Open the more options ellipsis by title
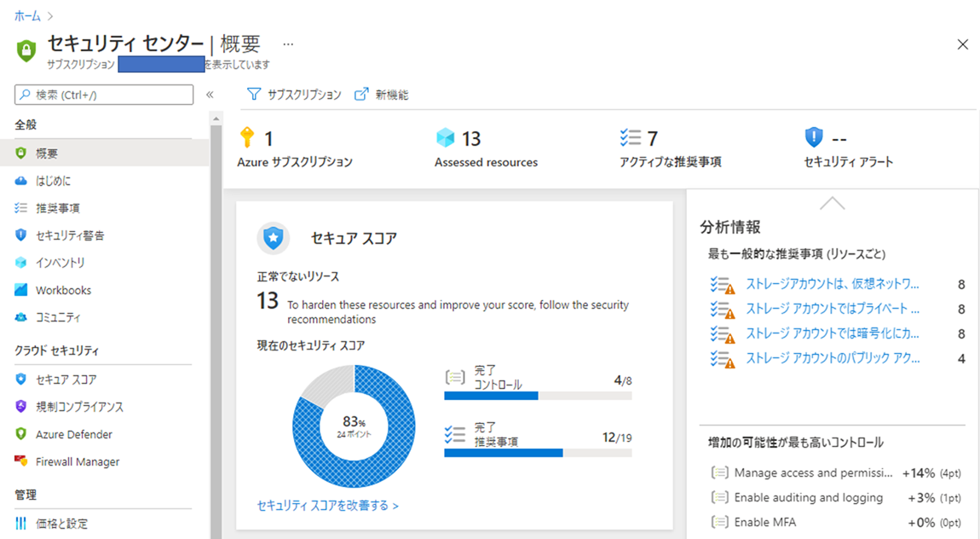This screenshot has width=980, height=539. (288, 44)
